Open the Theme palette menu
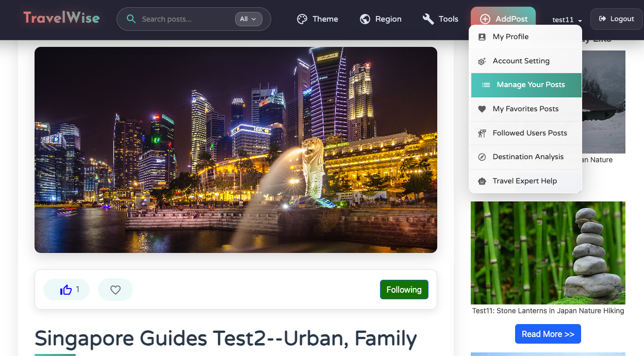The height and width of the screenshot is (356, 644). [x=318, y=19]
